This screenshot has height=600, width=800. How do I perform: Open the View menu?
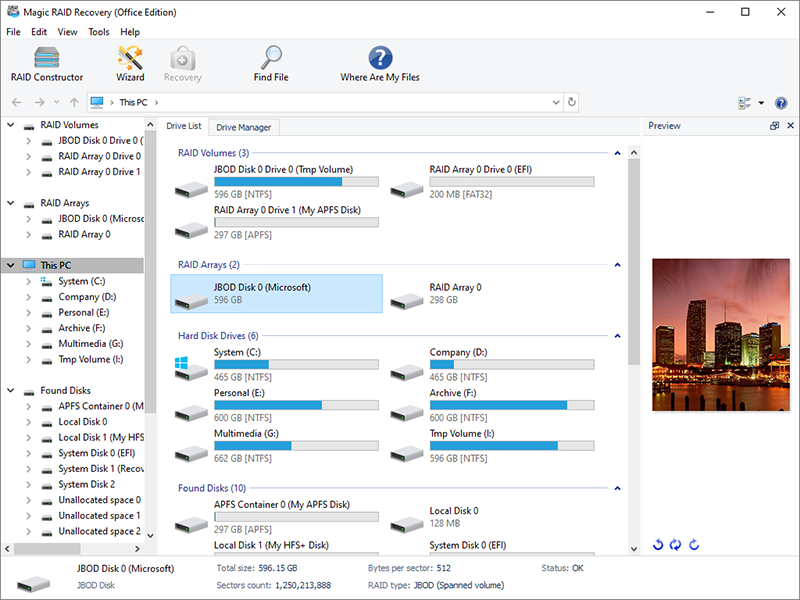tap(67, 32)
